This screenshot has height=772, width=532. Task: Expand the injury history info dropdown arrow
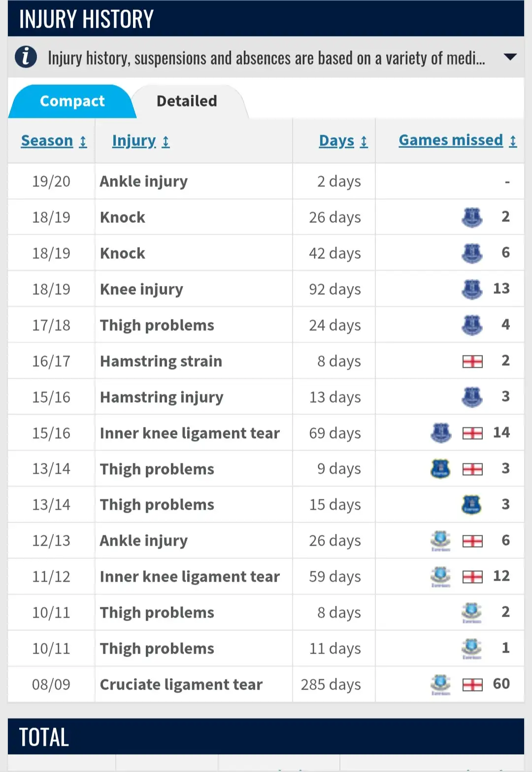510,57
